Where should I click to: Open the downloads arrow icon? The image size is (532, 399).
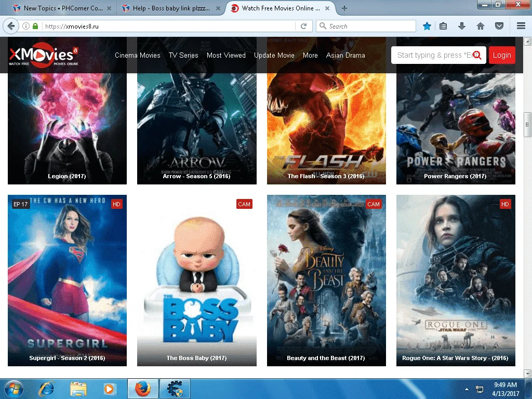coord(462,26)
